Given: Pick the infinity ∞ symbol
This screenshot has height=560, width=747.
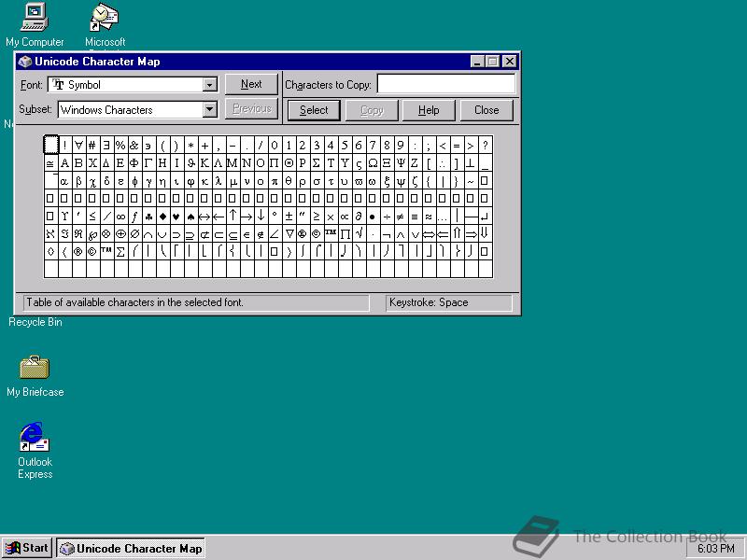Looking at the screenshot, I should pos(120,217).
